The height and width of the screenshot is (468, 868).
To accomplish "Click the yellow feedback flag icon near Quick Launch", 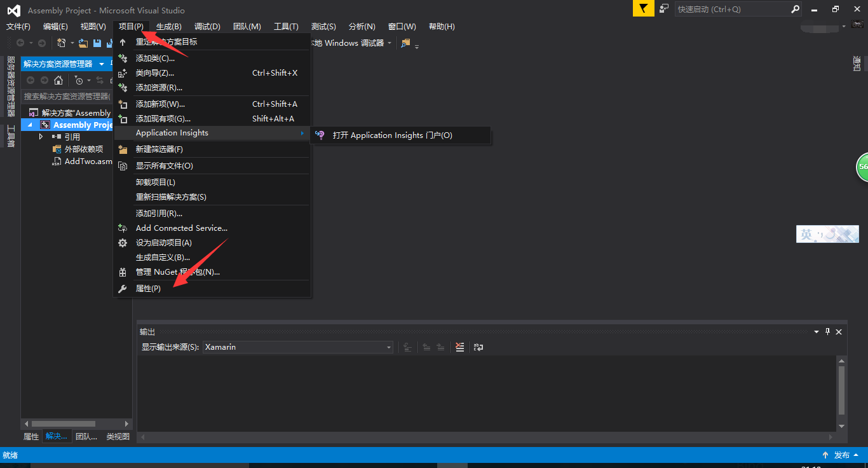I will [x=643, y=9].
